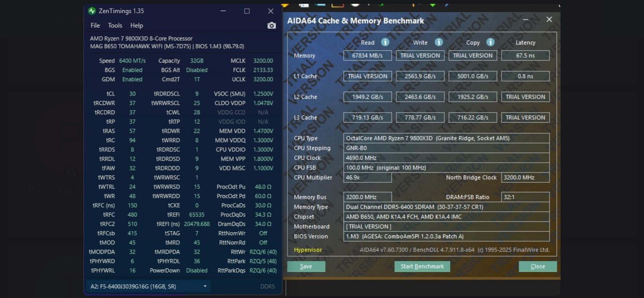Click L3 Cache Write value 778.77 GB/s

pos(420,117)
